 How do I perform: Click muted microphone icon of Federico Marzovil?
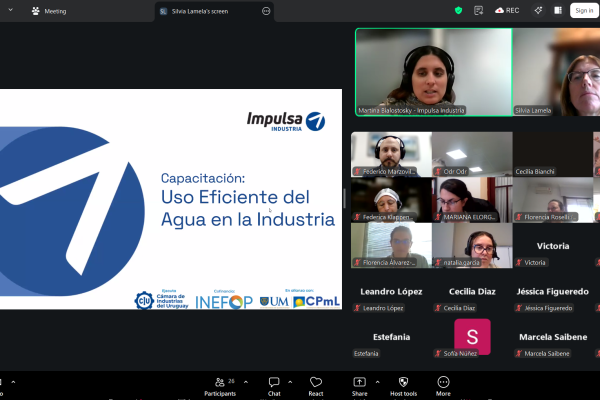coord(357,171)
